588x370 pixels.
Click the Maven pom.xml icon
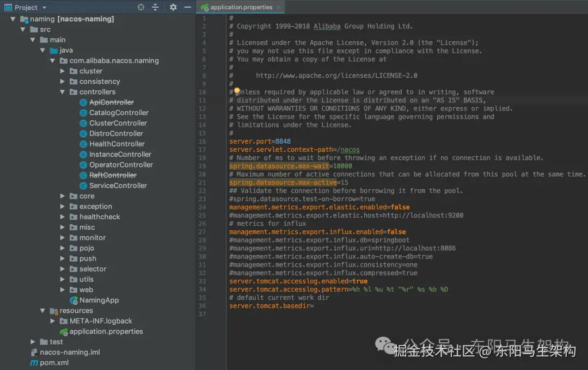34,363
